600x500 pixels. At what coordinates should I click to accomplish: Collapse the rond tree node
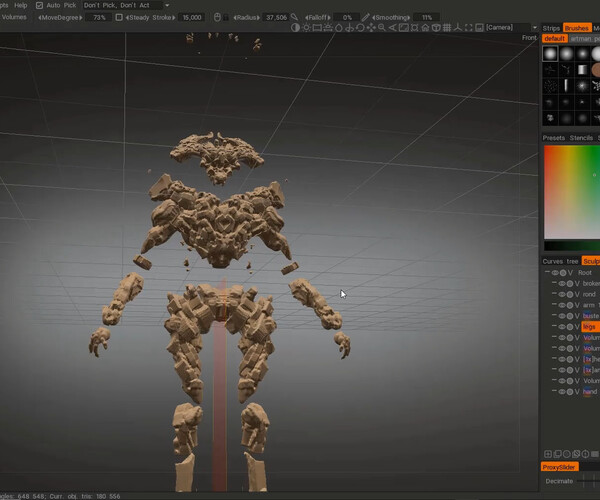point(554,294)
